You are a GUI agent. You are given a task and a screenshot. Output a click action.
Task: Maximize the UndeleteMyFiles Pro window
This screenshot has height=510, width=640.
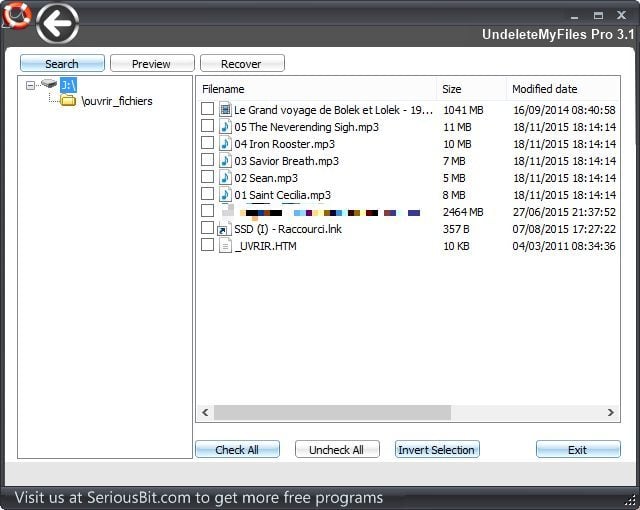(x=598, y=16)
